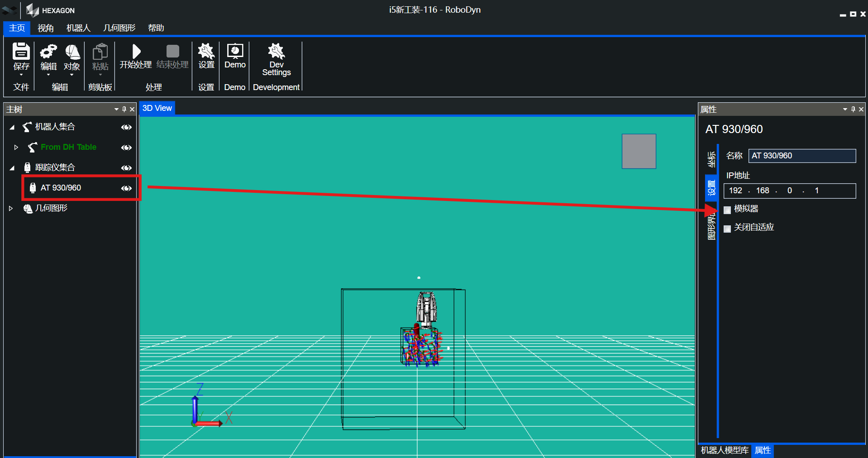Launch the Demo presentation icon
The width and height of the screenshot is (868, 458).
[x=235, y=51]
